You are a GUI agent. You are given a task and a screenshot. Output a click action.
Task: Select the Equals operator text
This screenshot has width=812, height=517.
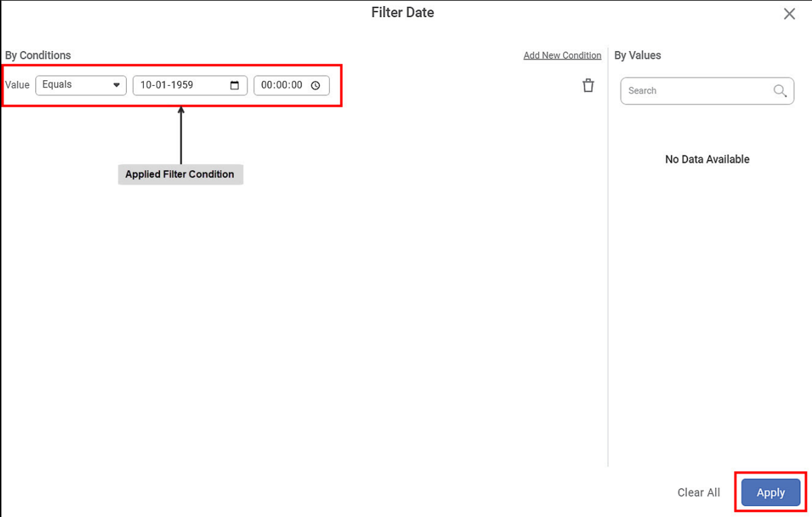(x=57, y=85)
